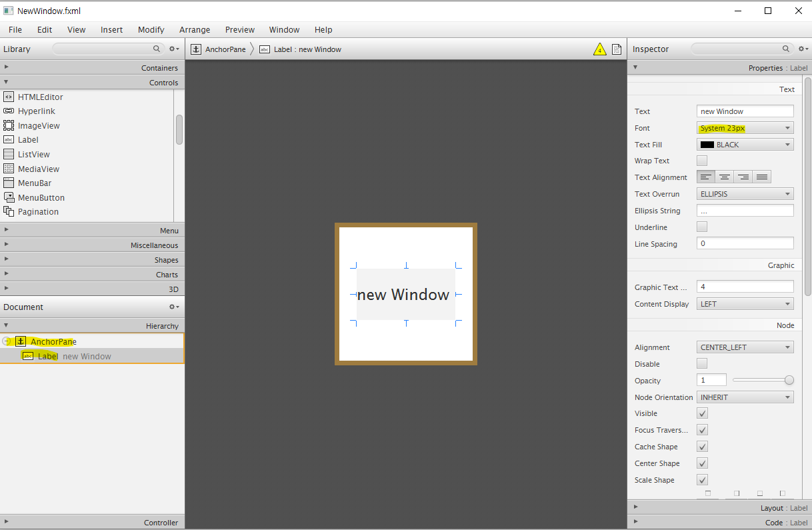Screen dimensions: 812x530
Task: Click the Opacity slider handle
Action: [x=789, y=380]
